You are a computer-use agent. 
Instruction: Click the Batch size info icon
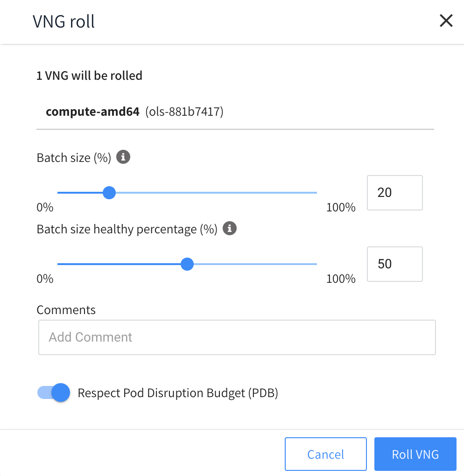point(123,157)
